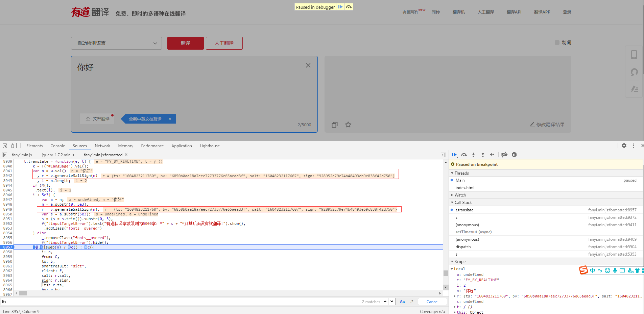Toggle pause on exceptions icon
Image resolution: width=644 pixels, height=314 pixels.
tap(514, 155)
